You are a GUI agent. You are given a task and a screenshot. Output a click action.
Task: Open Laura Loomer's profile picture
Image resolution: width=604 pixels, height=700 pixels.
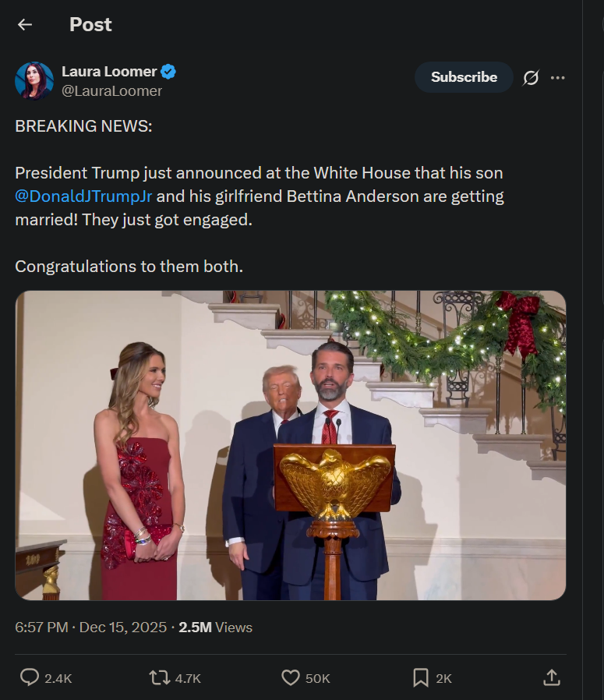click(34, 81)
